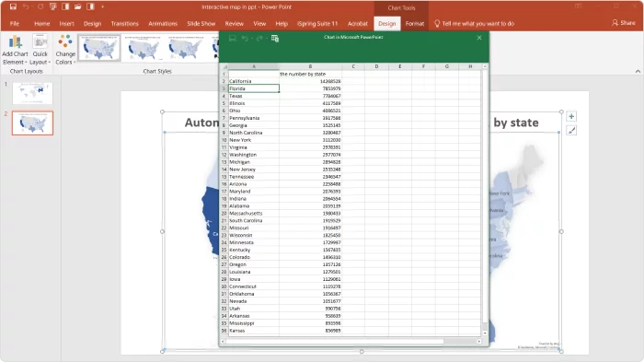
Task: Click the datasheet scroll-right arrow
Action: [479, 342]
